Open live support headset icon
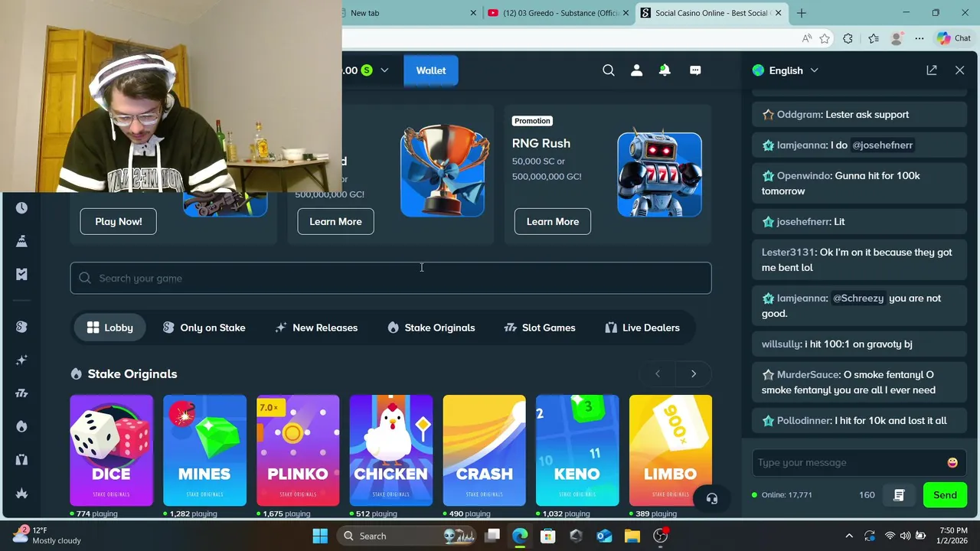The width and height of the screenshot is (980, 551). coord(712,499)
